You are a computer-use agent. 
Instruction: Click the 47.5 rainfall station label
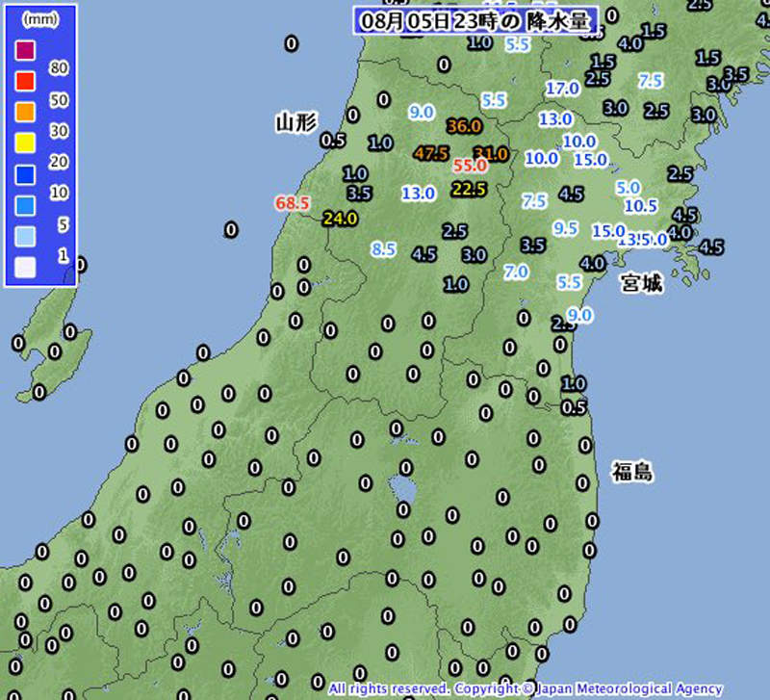(434, 151)
